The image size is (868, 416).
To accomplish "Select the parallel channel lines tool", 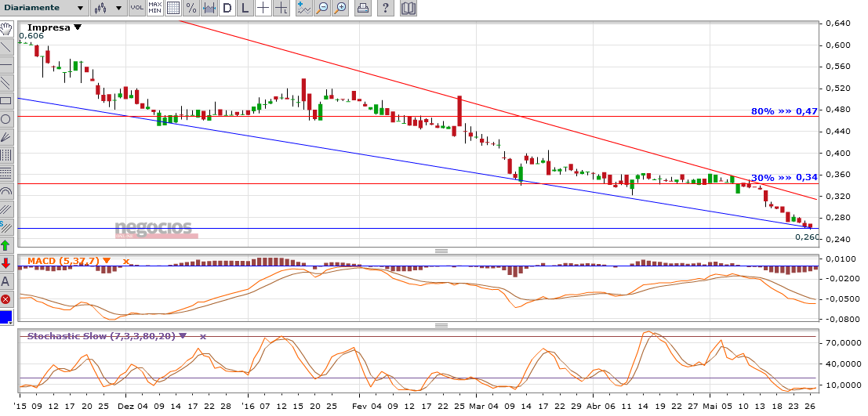I will (6, 83).
